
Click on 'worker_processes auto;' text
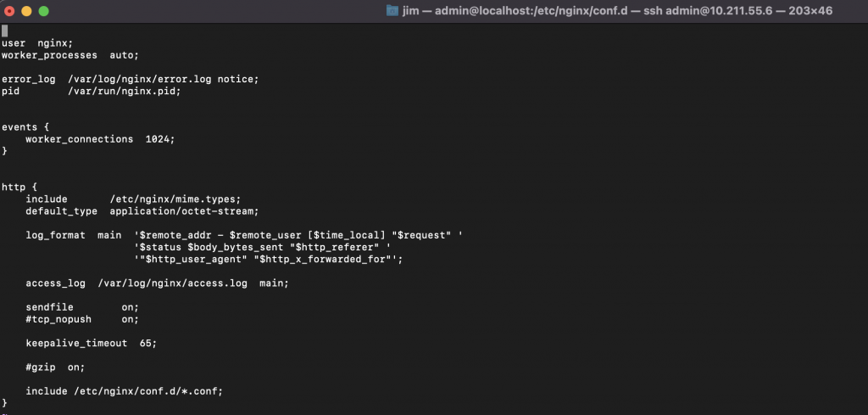tap(70, 55)
